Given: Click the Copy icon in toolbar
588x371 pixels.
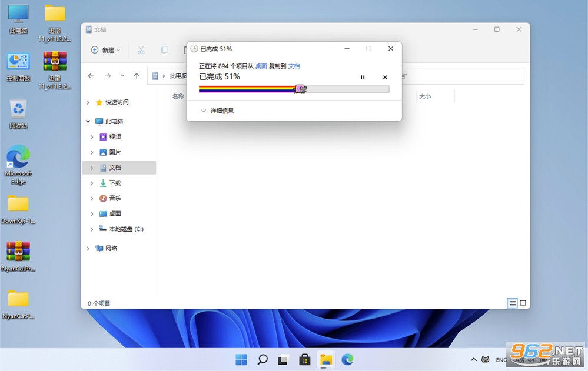Looking at the screenshot, I should [x=164, y=50].
